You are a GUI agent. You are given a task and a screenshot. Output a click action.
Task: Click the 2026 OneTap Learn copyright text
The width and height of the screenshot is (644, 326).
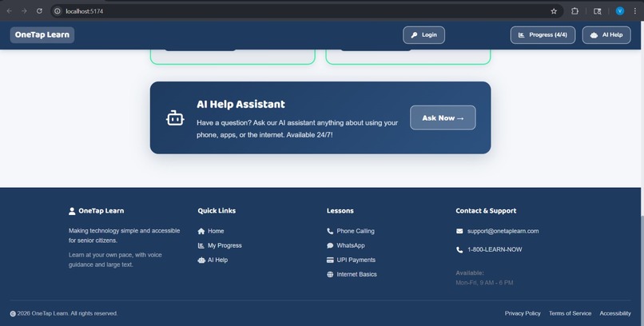click(67, 313)
